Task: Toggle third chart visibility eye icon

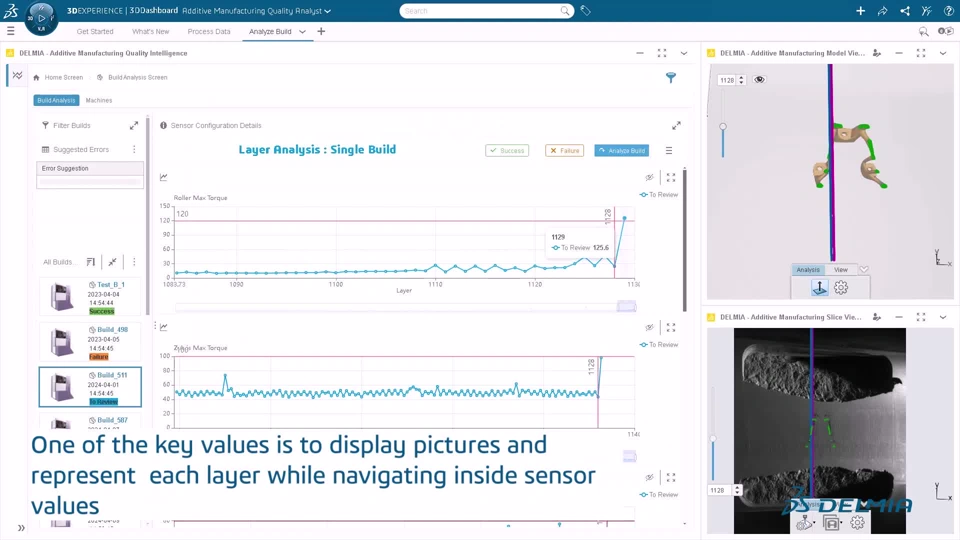Action: (x=649, y=478)
